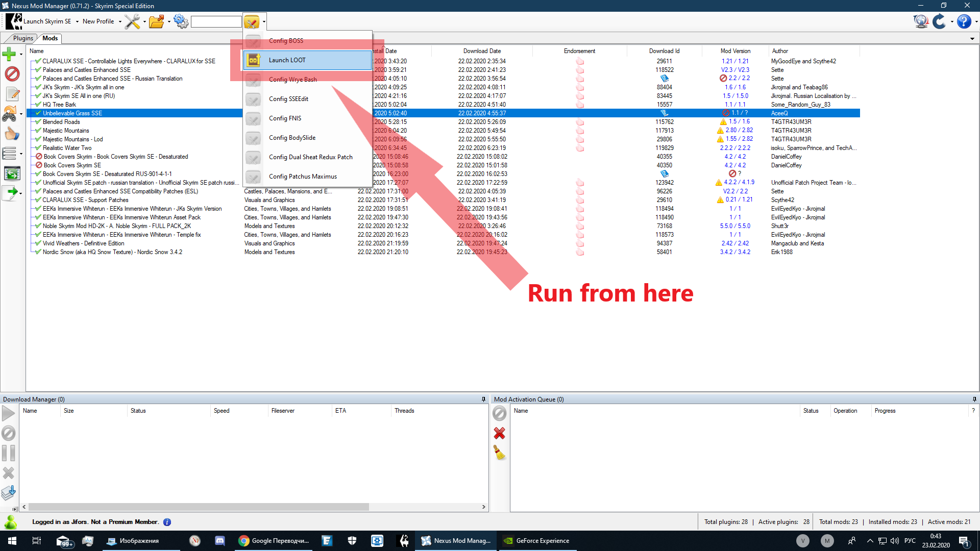Click the binoculars check for updates icon

(x=9, y=114)
